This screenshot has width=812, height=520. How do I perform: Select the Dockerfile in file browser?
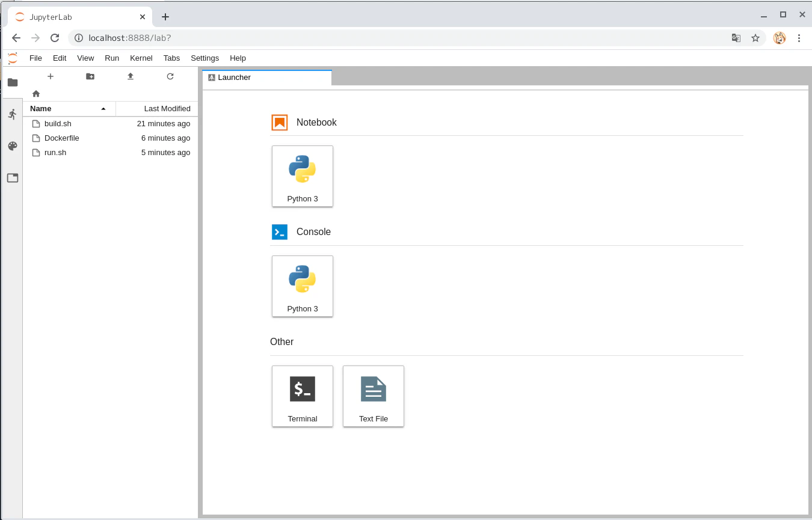[111, 138]
